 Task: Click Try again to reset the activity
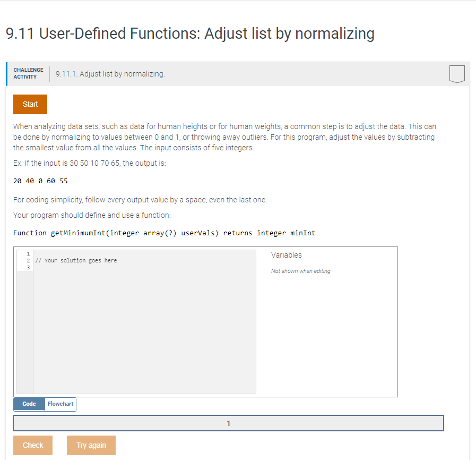pyautogui.click(x=91, y=445)
